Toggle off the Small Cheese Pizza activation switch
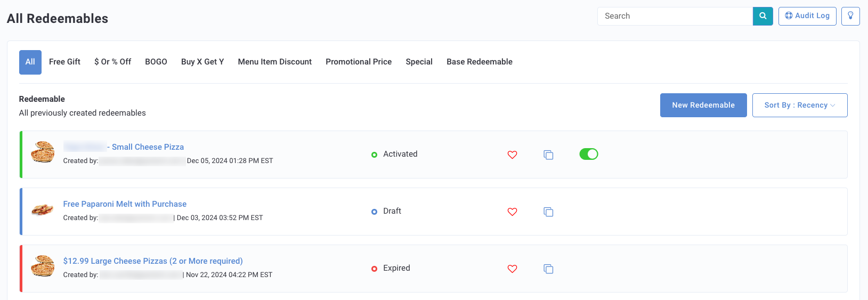The height and width of the screenshot is (300, 868). pyautogui.click(x=589, y=154)
